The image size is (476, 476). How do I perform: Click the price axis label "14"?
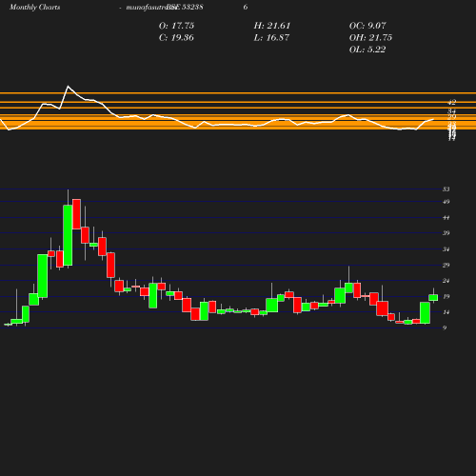[446, 312]
